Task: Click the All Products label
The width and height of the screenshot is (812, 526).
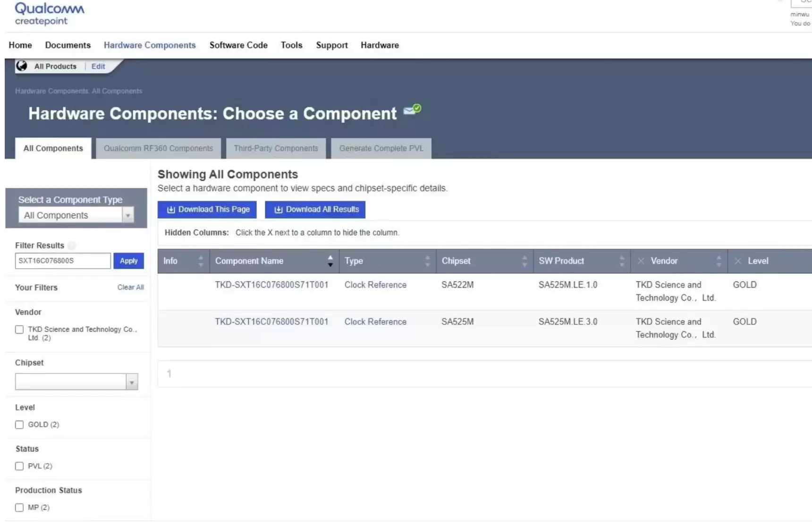Action: point(55,66)
